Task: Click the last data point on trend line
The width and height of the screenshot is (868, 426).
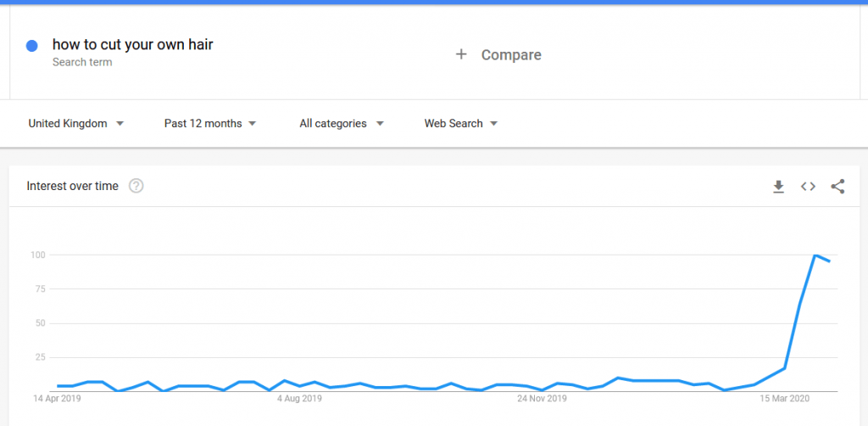Action: pos(829,261)
